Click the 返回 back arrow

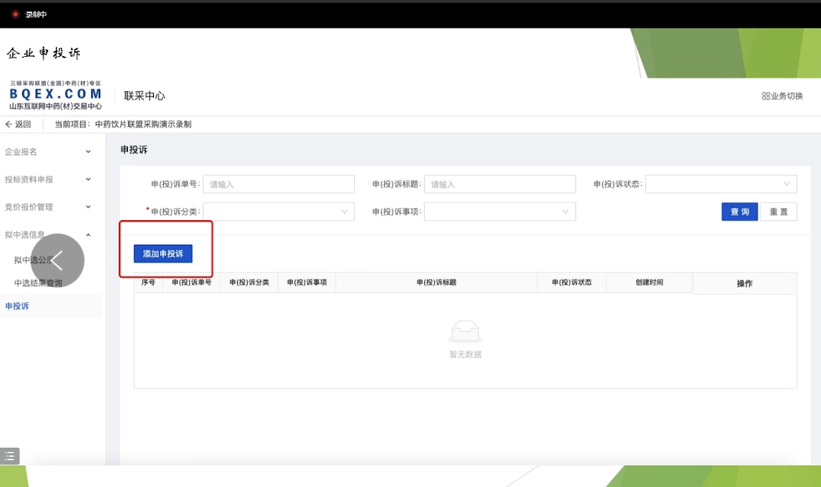point(10,125)
